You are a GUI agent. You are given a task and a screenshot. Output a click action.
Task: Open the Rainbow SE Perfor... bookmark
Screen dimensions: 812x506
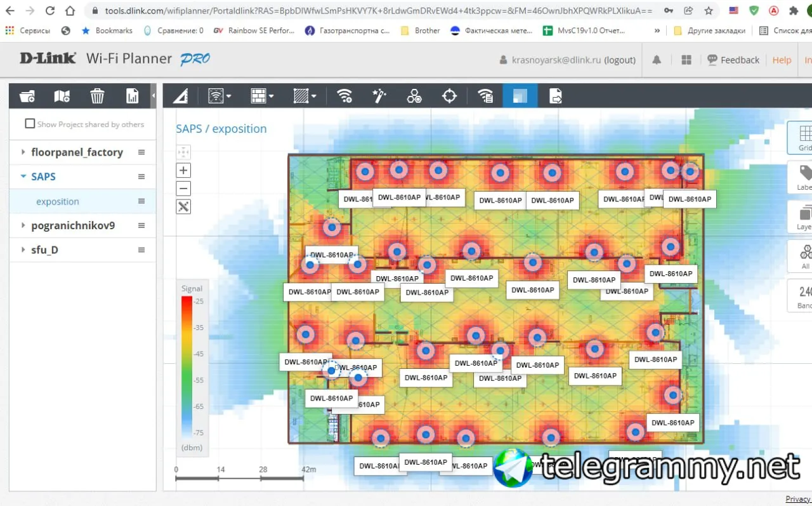coord(254,30)
